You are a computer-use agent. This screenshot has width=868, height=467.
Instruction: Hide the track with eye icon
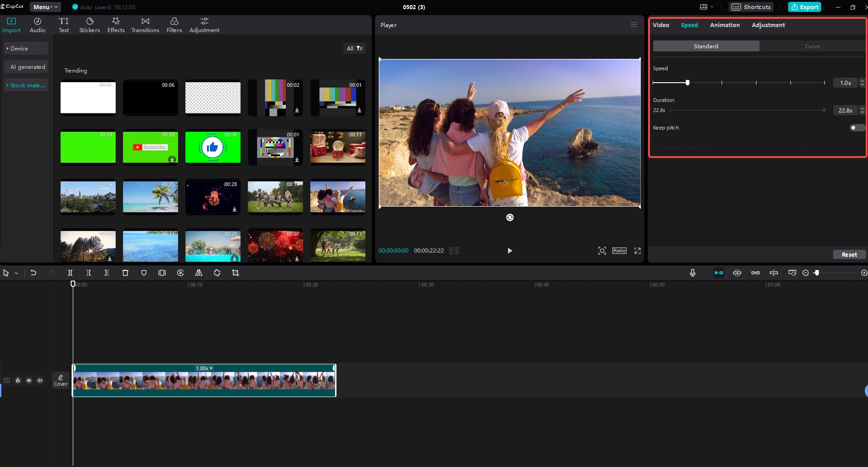click(29, 380)
